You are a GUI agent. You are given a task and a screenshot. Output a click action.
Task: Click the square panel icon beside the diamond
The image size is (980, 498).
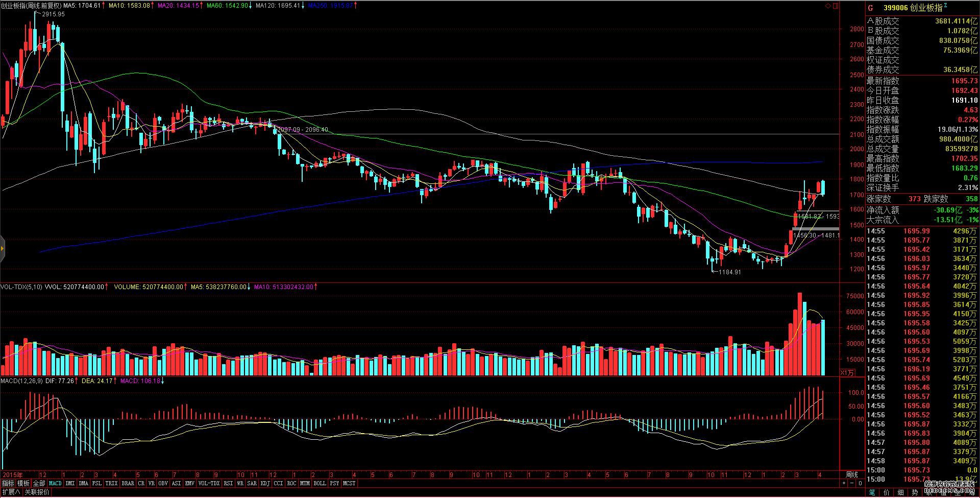[x=836, y=6]
